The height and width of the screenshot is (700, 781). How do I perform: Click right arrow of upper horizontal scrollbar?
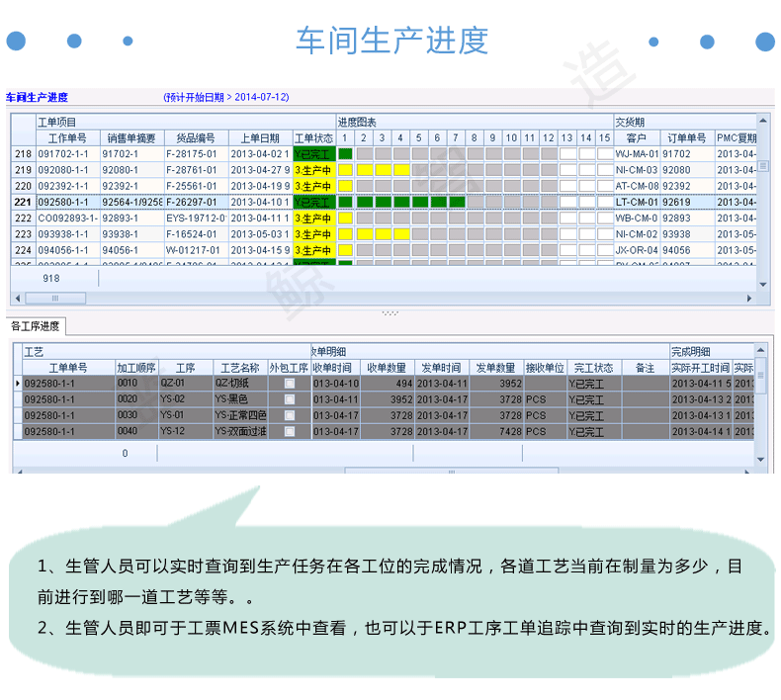pyautogui.click(x=749, y=299)
